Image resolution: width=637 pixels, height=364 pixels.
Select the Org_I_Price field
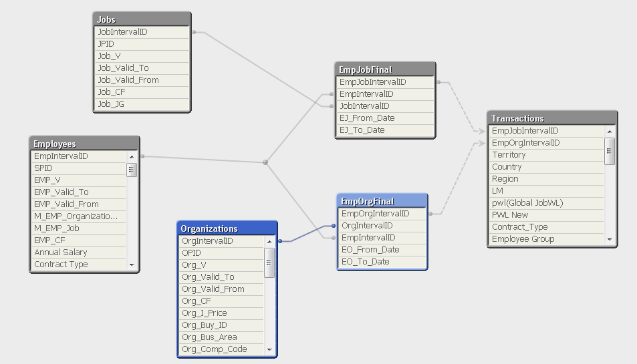(x=221, y=313)
